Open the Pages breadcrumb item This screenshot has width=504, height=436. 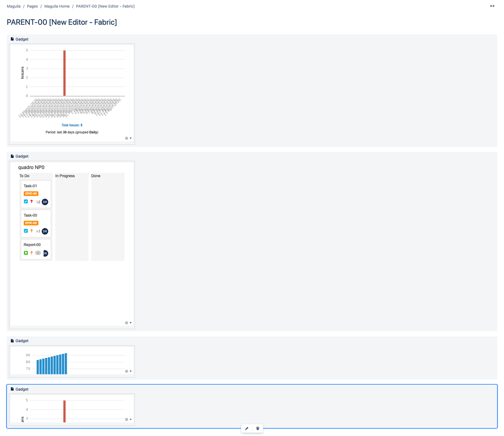(x=32, y=6)
